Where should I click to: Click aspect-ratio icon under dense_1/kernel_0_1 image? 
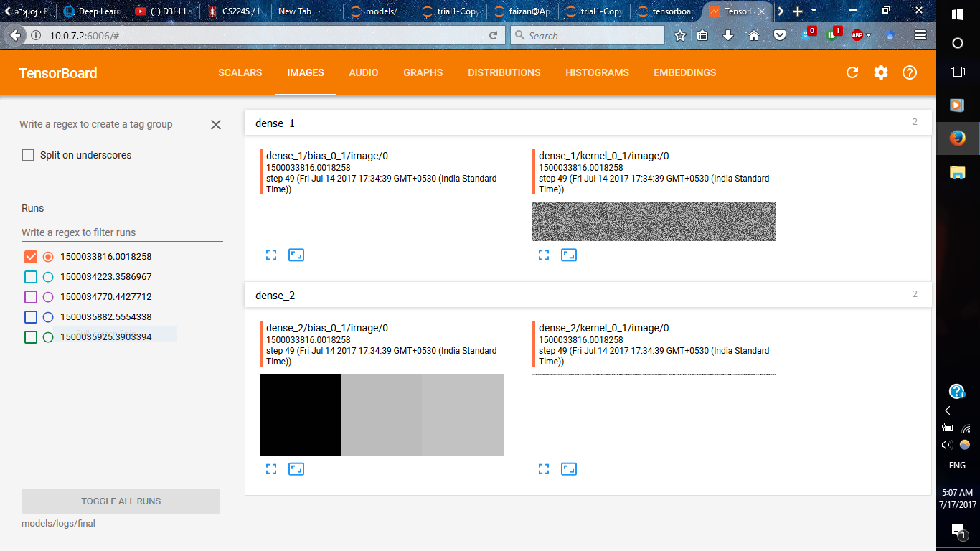tap(569, 255)
